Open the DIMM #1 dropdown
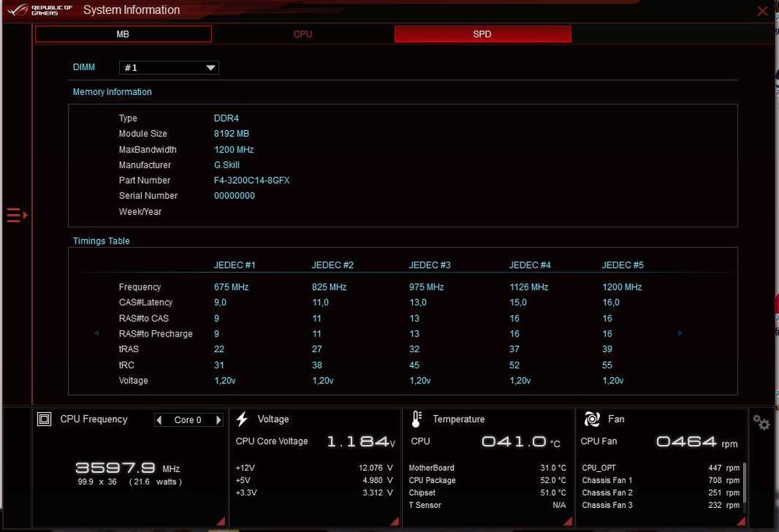This screenshot has width=779, height=532. tap(169, 68)
